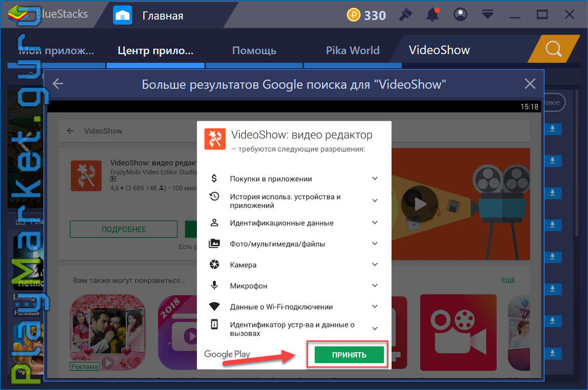Close the Google search results panel
Image resolution: width=588 pixels, height=390 pixels.
(x=529, y=84)
